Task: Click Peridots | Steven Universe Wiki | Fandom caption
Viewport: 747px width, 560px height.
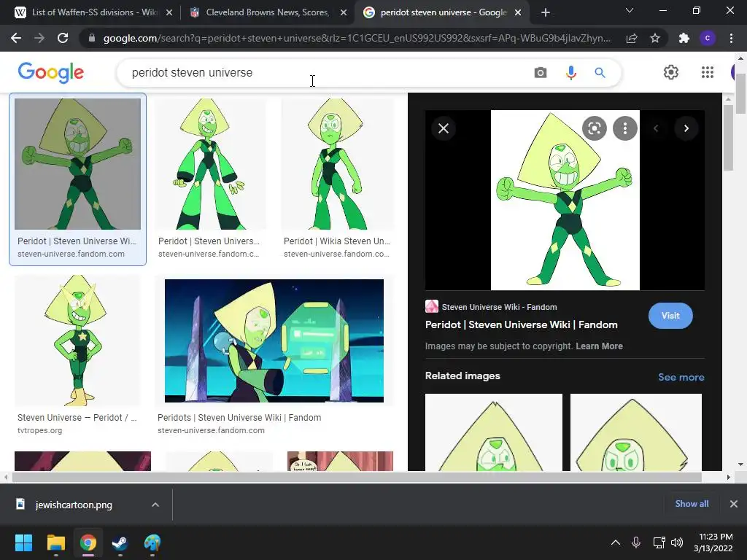Action: pos(239,418)
